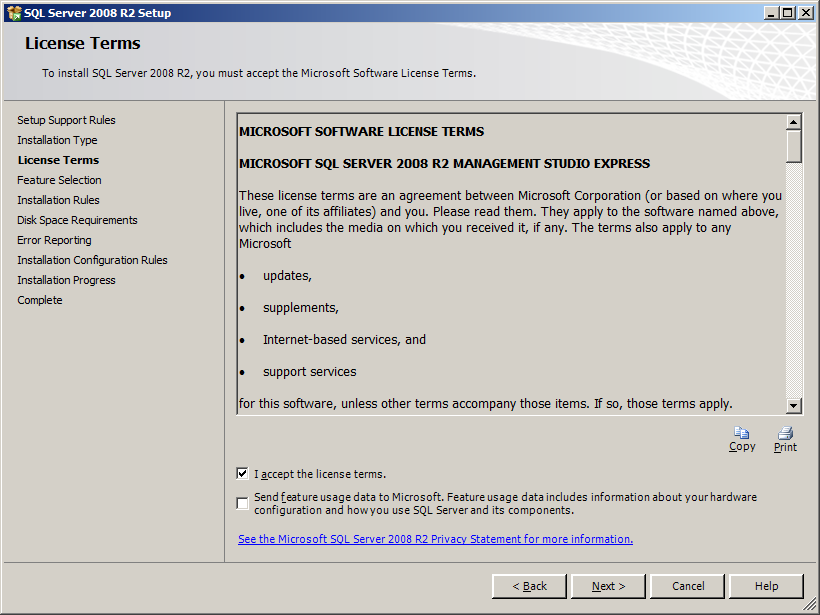Go to the previous step with Back

529,586
